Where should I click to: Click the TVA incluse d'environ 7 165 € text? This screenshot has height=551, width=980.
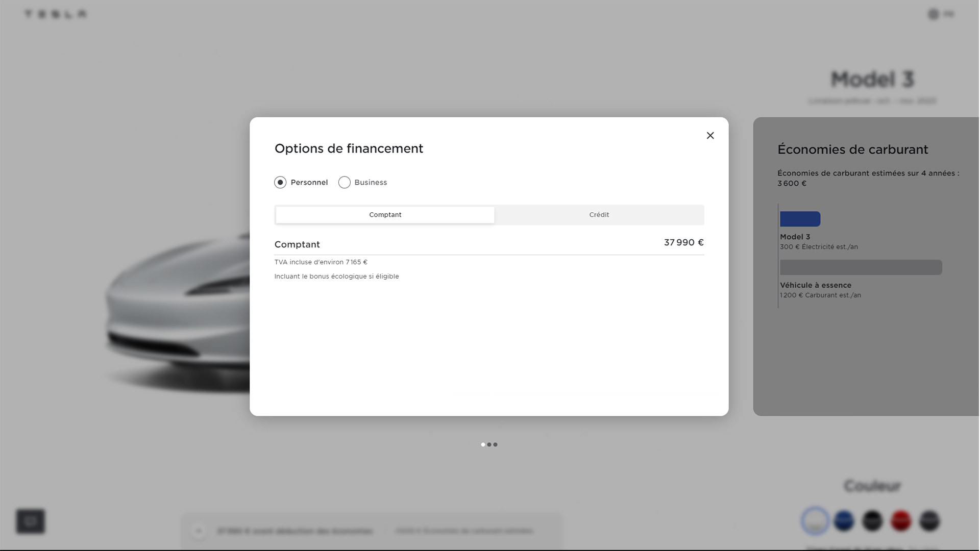(321, 262)
